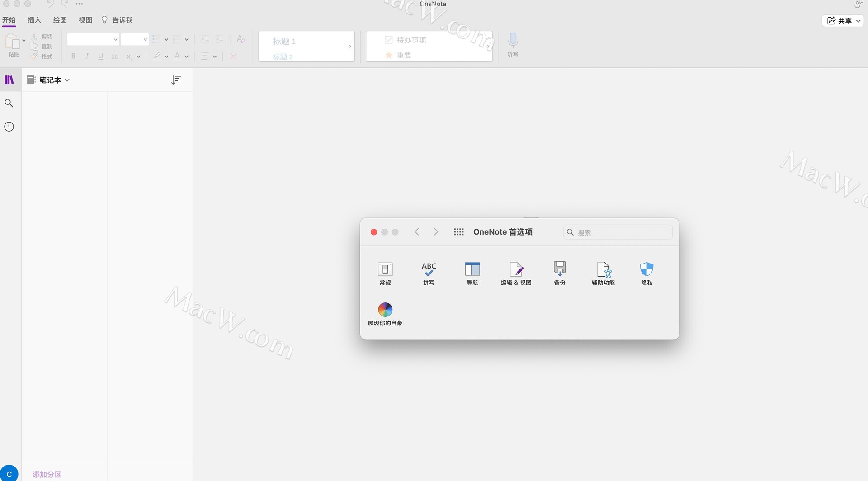Expand bulleted list style options

[x=166, y=40]
